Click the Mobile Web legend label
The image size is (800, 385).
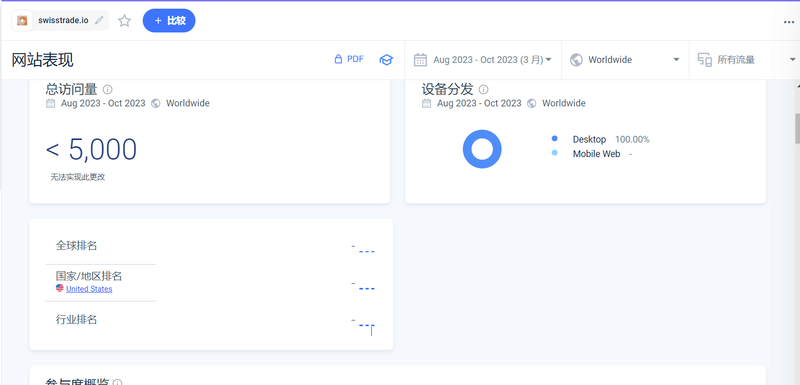[596, 153]
